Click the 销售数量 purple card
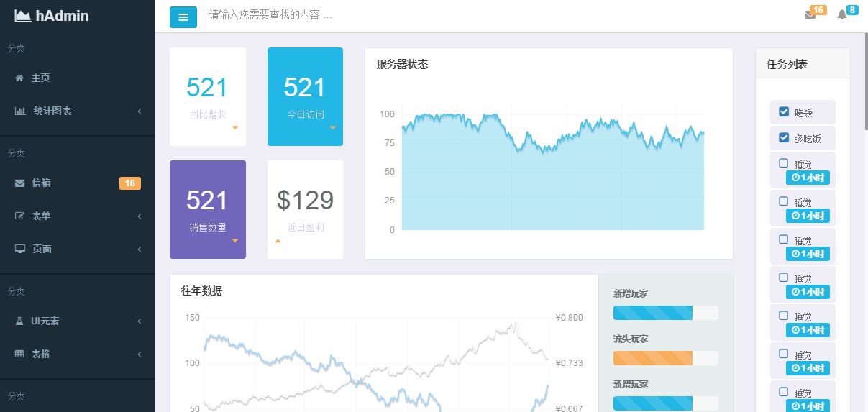Viewport: 868px width, 412px height. tap(208, 209)
